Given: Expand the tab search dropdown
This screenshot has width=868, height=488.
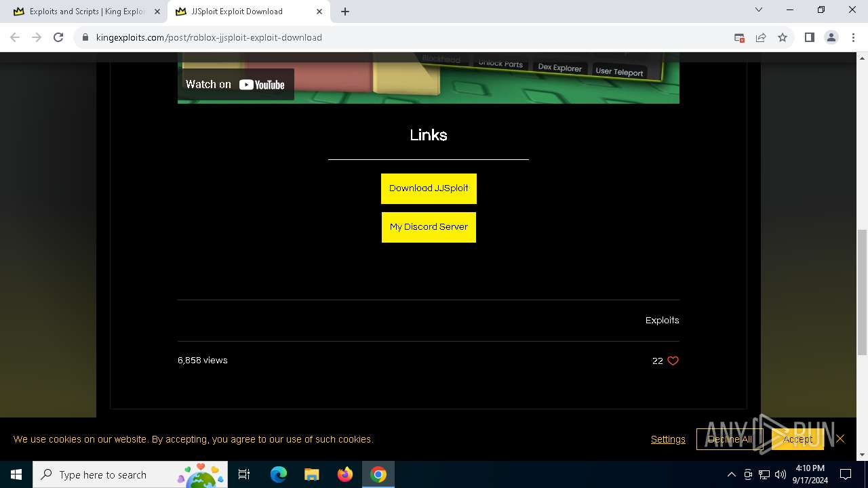Looking at the screenshot, I should coord(759,10).
